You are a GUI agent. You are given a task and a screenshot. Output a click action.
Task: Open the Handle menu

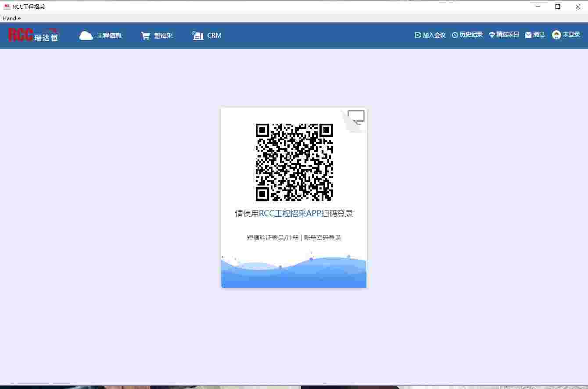pyautogui.click(x=11, y=18)
